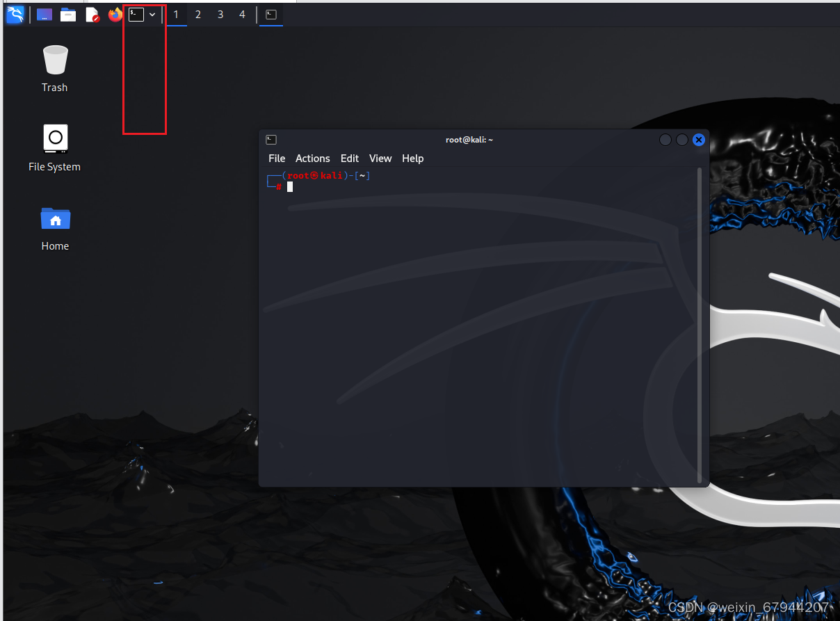Screen dimensions: 840x621
Task: Open the terminal Edit menu
Action: tap(350, 159)
